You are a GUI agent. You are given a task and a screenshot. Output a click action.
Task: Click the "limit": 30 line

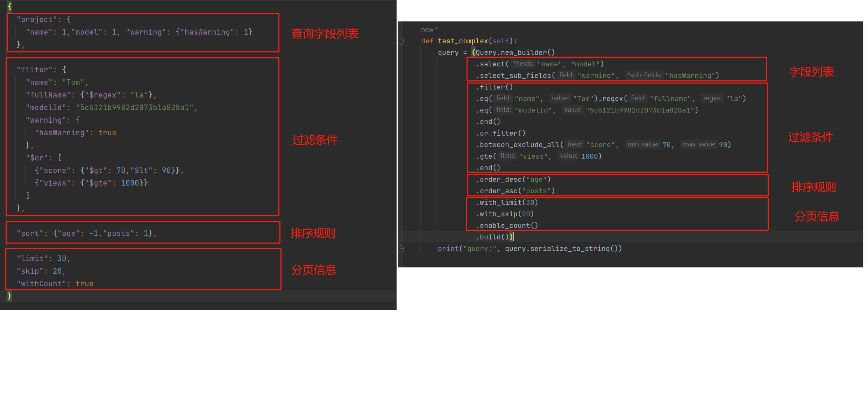point(44,259)
